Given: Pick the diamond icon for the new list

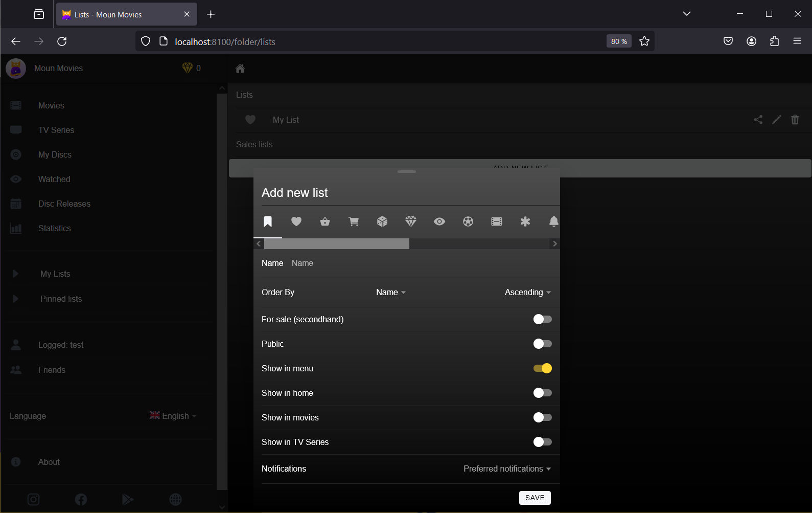Looking at the screenshot, I should [411, 221].
